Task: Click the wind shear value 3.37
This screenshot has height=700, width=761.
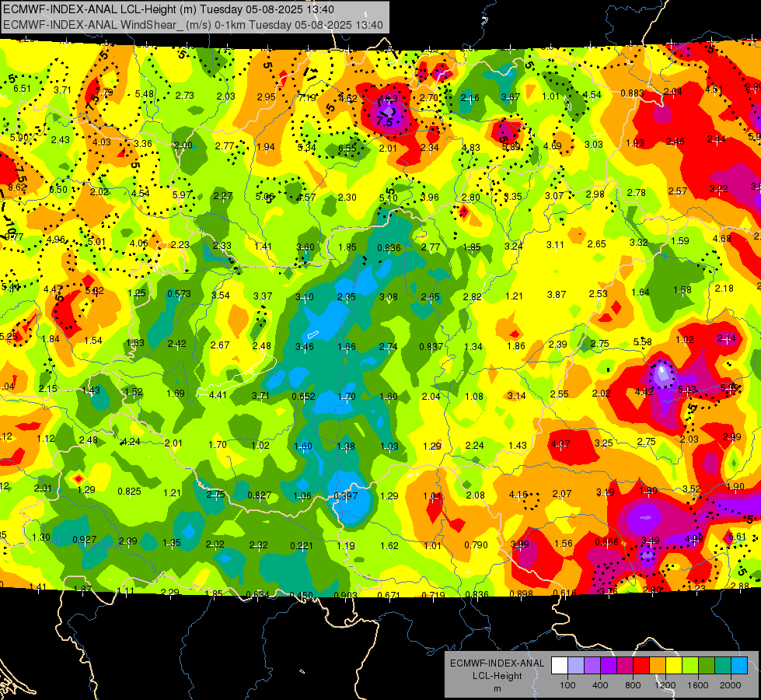Action: (x=263, y=296)
